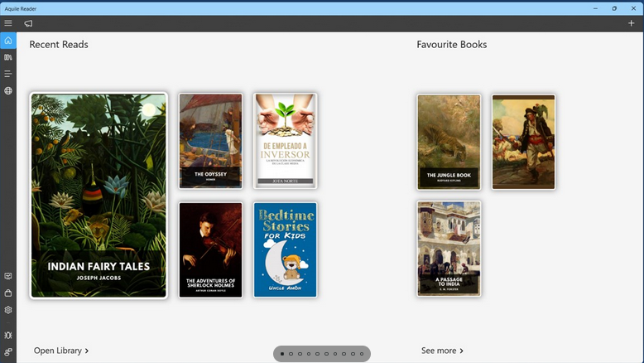Click the megaphone announcements icon
The image size is (644, 363).
[28, 23]
